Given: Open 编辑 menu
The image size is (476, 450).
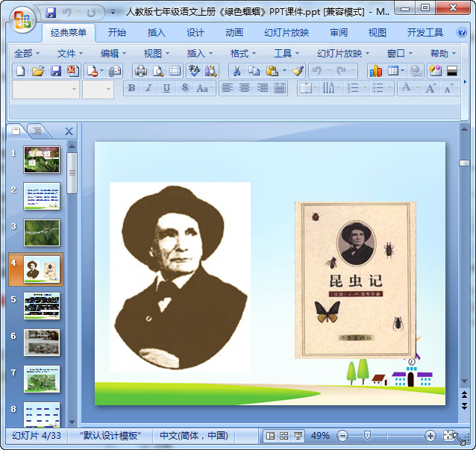Looking at the screenshot, I should (113, 54).
